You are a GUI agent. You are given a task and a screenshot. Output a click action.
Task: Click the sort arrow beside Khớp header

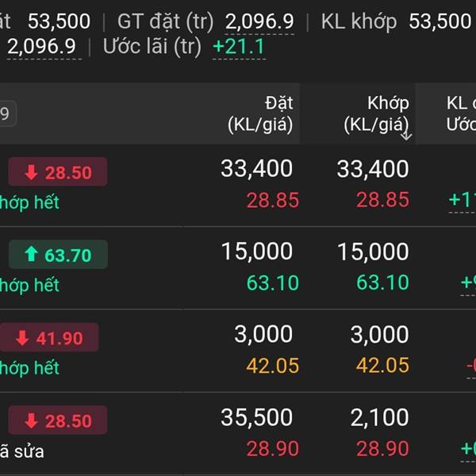coord(406,135)
